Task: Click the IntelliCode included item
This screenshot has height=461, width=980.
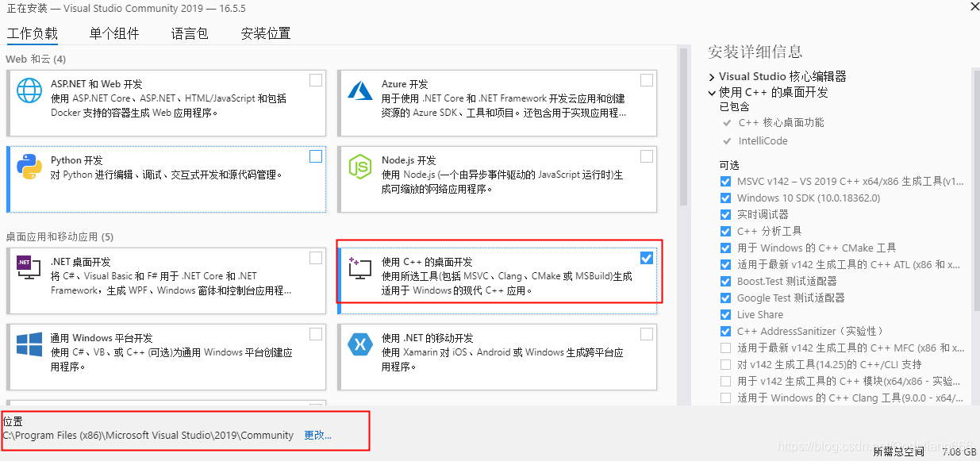Action: coord(763,140)
